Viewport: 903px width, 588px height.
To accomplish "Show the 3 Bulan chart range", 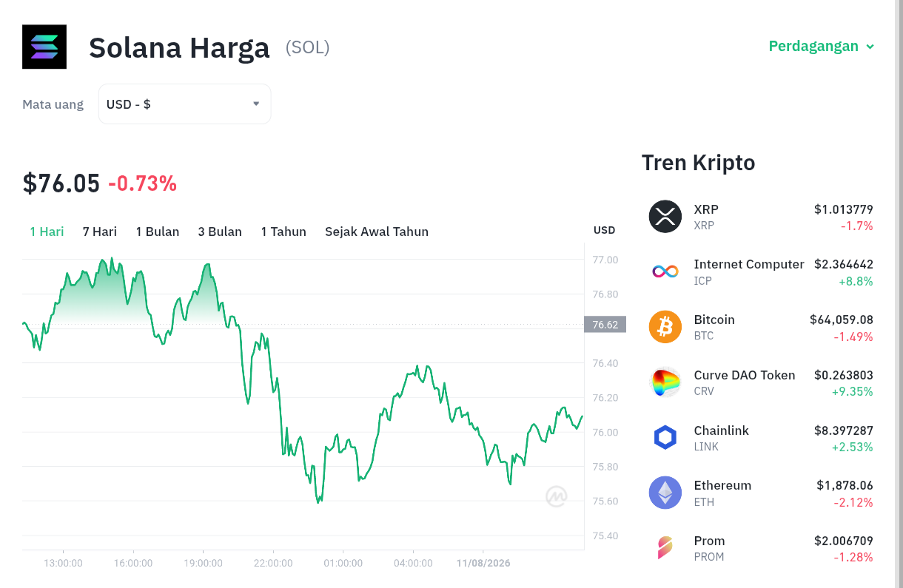I will pos(220,232).
